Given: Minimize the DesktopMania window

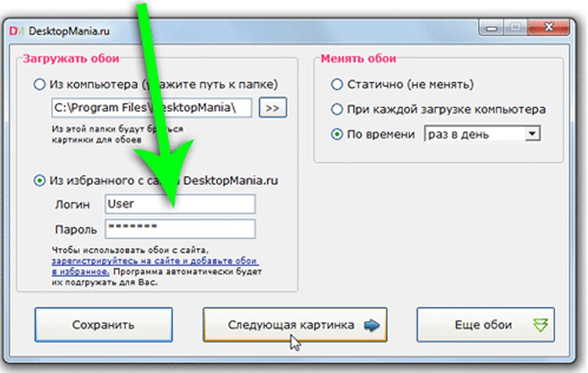Looking at the screenshot, I should coord(492,29).
